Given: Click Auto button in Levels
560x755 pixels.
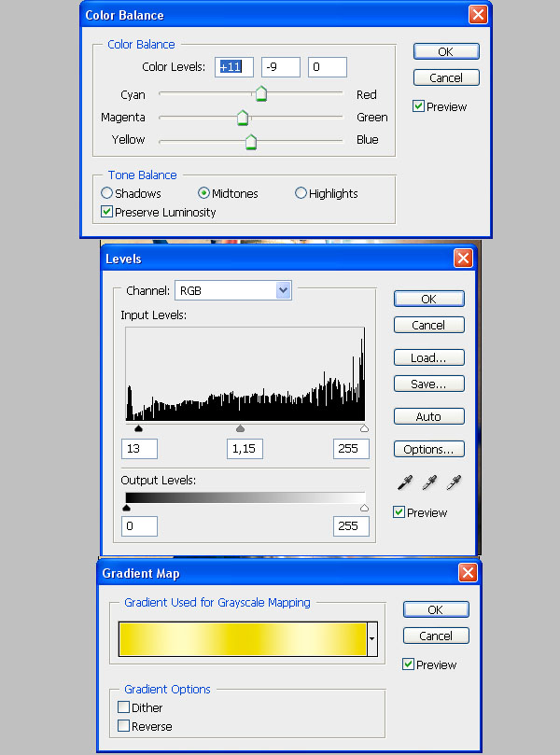Looking at the screenshot, I should coord(429,416).
